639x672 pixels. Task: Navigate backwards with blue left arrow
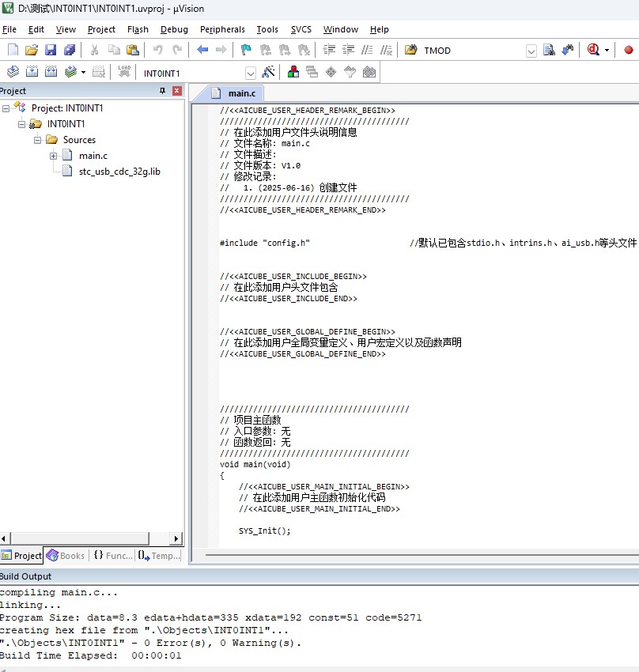(x=202, y=50)
